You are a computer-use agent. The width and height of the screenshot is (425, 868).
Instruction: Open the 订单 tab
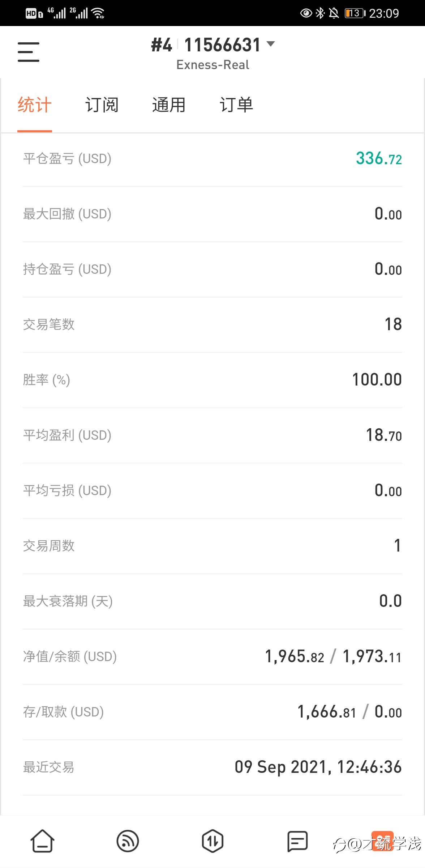(236, 105)
